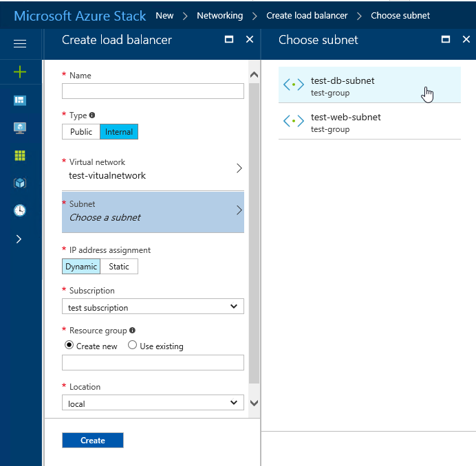
Task: Click Networking in the breadcrumb
Action: click(x=220, y=16)
